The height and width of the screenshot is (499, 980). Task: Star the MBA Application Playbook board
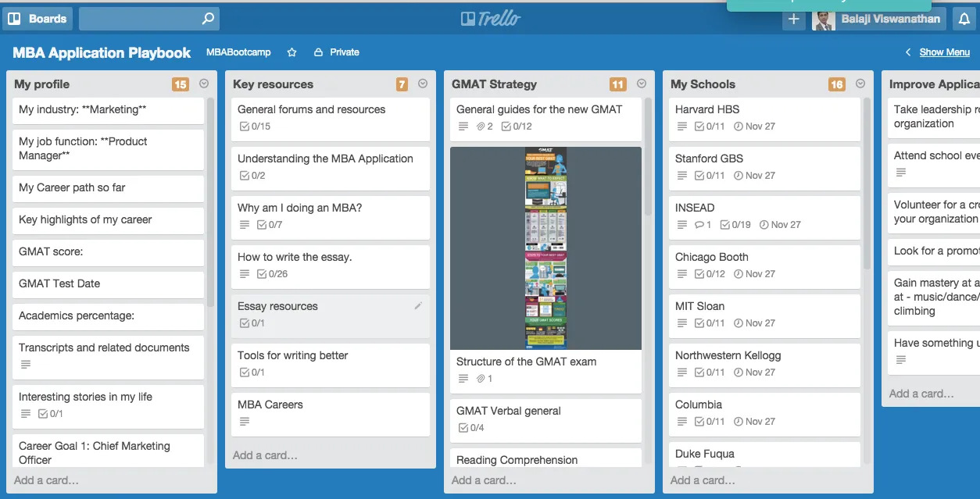291,52
